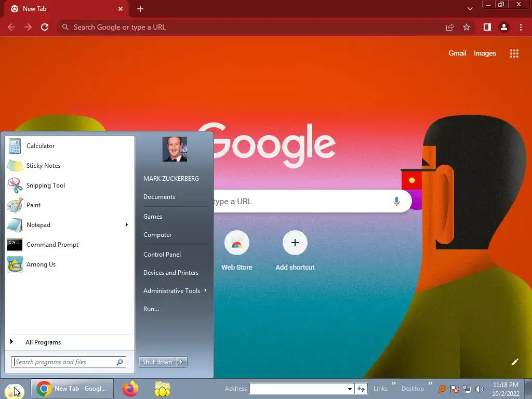Open the Chrome three-dot menu
Screen dimensions: 532x399
click(521, 27)
